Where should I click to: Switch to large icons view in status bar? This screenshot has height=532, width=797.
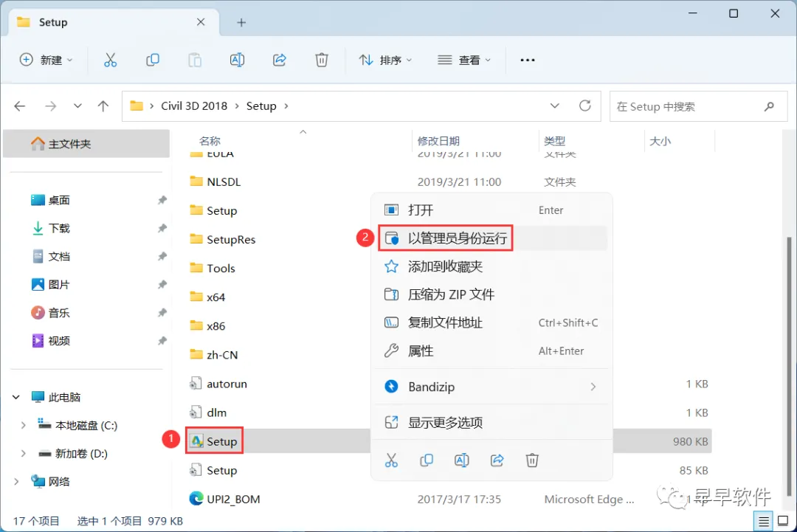tap(783, 522)
